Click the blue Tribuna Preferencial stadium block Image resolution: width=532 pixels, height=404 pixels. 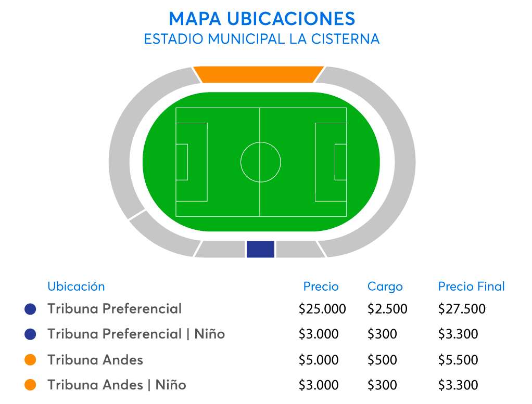point(260,249)
